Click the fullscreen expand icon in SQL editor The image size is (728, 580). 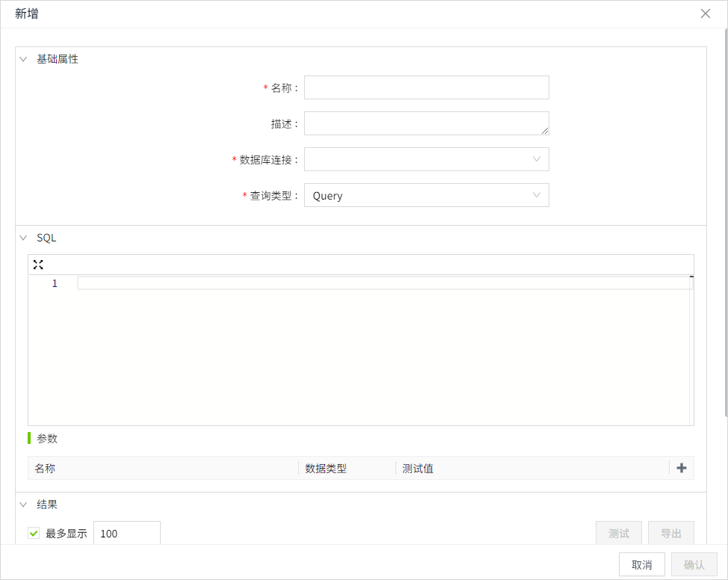[38, 265]
